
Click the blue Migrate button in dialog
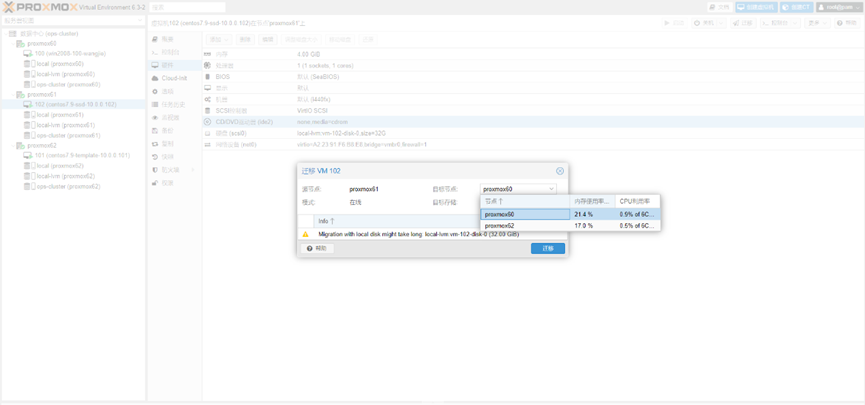[548, 248]
